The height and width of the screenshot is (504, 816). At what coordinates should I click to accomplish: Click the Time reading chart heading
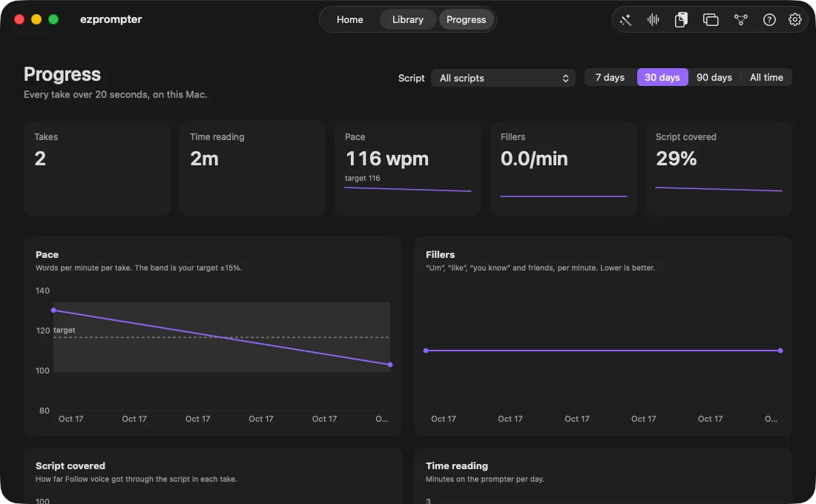(457, 466)
